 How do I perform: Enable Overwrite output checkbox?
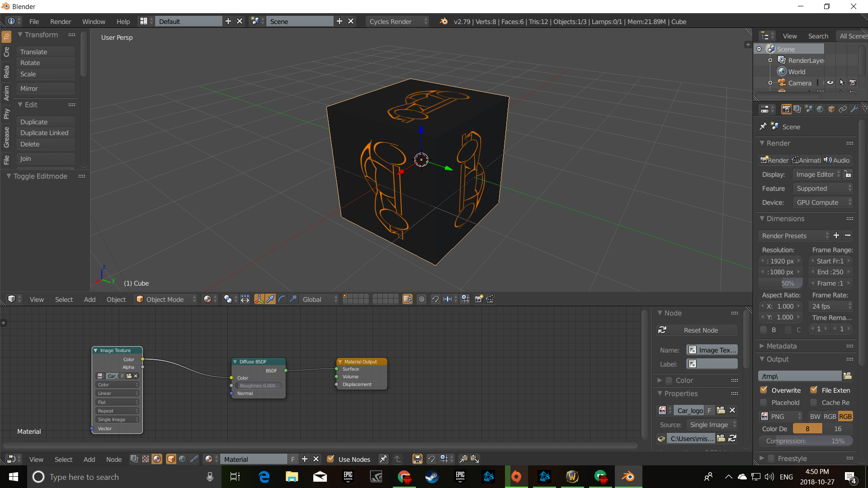[764, 389]
